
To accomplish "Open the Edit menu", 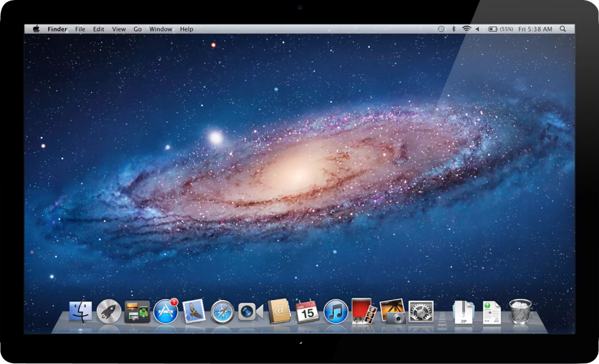I will point(99,29).
